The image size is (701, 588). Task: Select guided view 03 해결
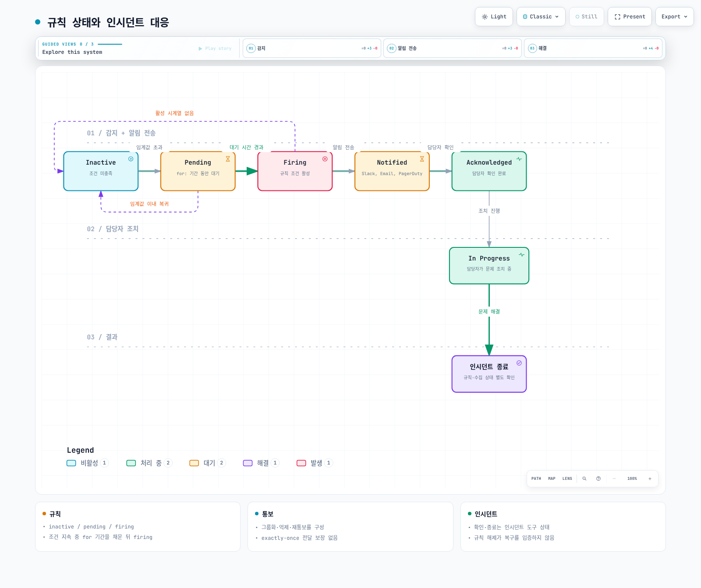click(x=593, y=48)
